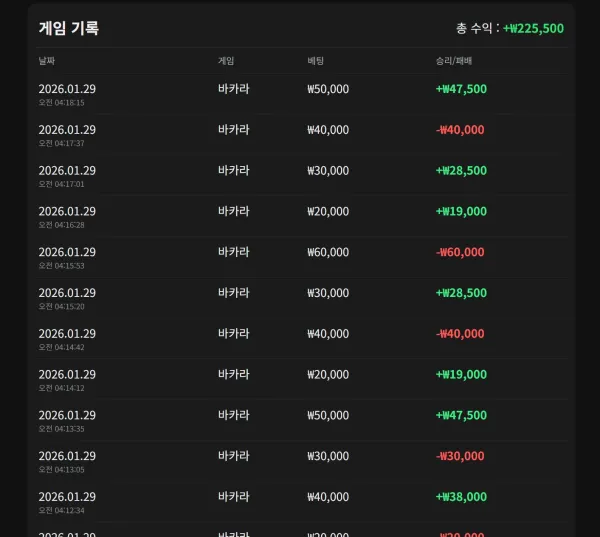600x537 pixels.
Task: Click the -₩60,000 loss amount
Action: [460, 252]
